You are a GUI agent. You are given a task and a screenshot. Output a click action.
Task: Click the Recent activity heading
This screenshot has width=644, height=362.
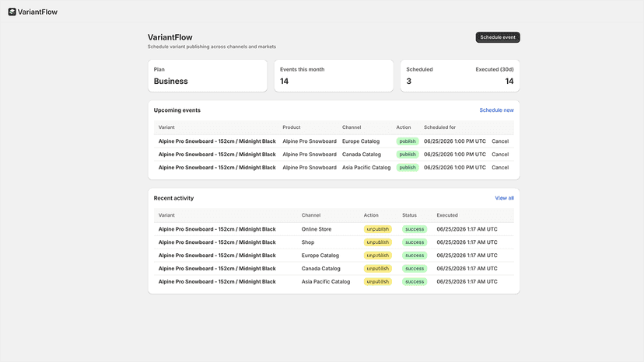(173, 198)
